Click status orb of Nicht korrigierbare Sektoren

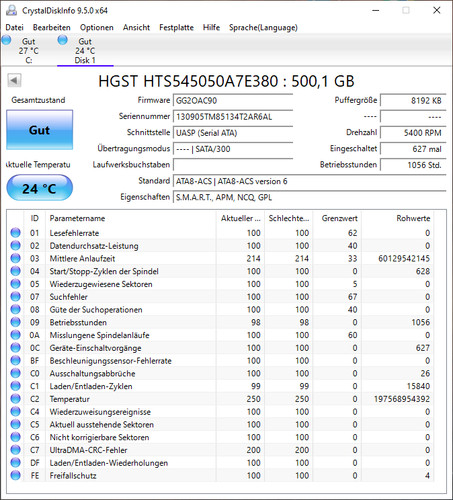coord(15,437)
